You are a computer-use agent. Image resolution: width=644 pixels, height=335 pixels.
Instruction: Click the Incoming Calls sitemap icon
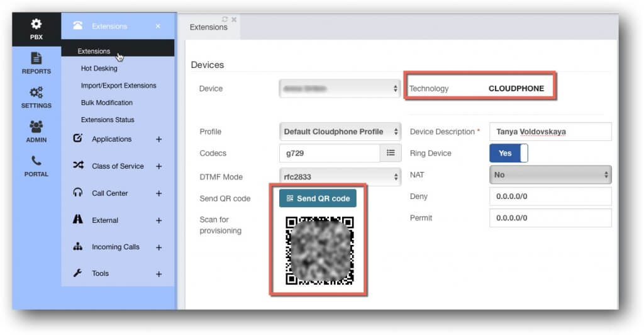point(77,247)
